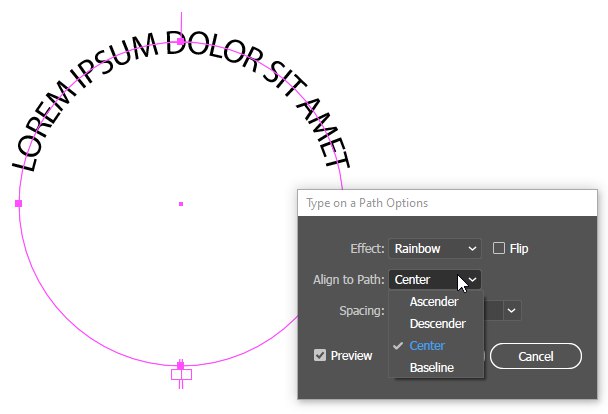Expand the Spacing dropdown arrow
Viewport: 608px width, 414px height.
(x=511, y=310)
